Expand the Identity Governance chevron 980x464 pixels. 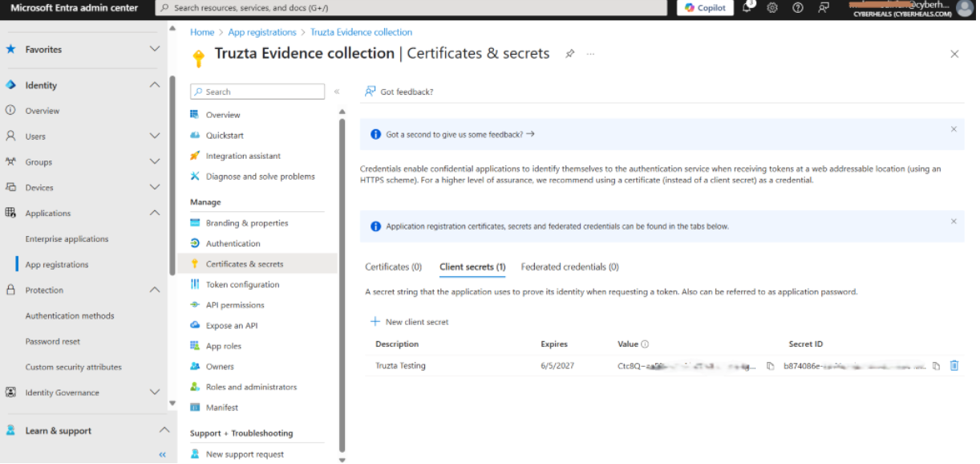pyautogui.click(x=155, y=393)
